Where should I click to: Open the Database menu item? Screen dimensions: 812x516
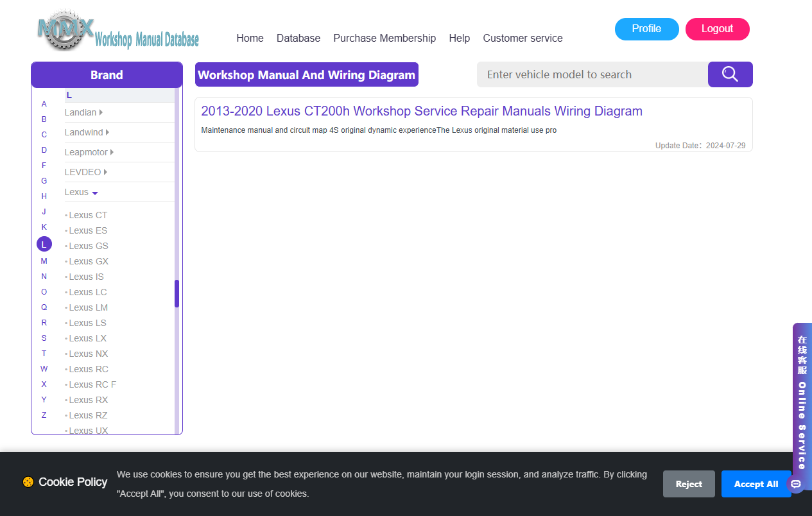pyautogui.click(x=298, y=38)
